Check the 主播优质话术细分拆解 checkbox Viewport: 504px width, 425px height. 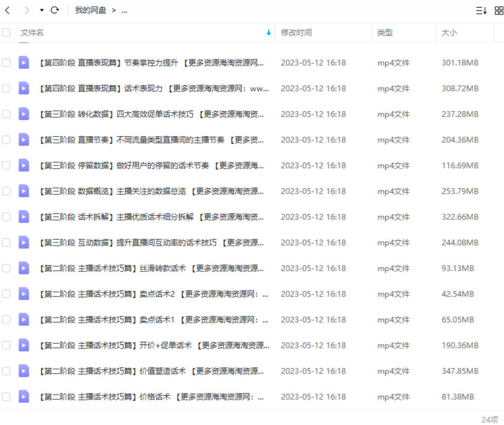[x=6, y=216]
